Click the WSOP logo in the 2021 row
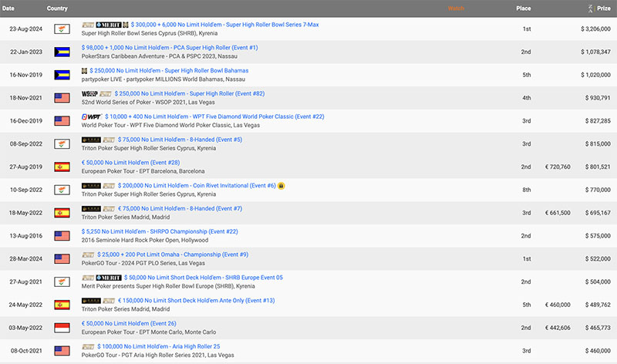Screen dimensions: 617x364 [x=90, y=93]
